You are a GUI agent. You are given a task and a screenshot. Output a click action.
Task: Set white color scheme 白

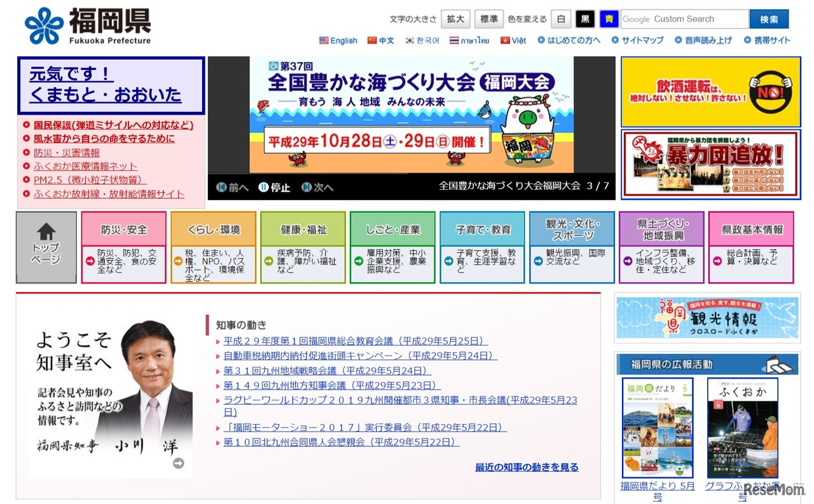tap(561, 19)
